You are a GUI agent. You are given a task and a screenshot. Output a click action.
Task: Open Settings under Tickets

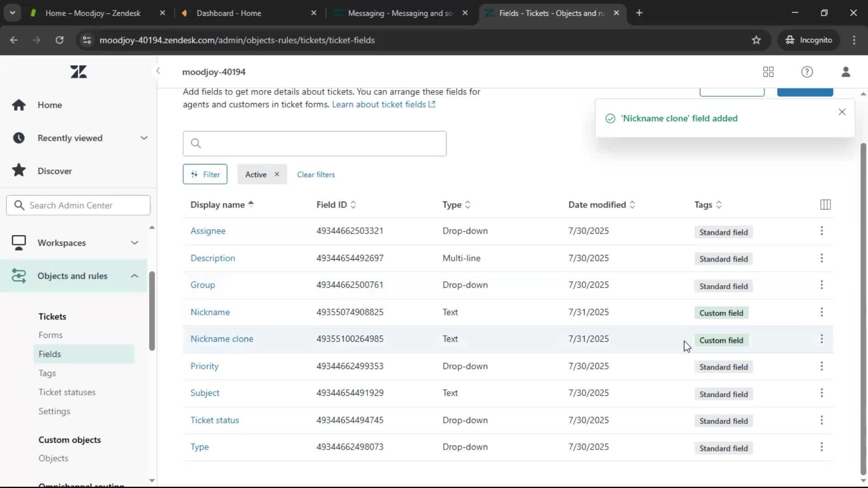pos(54,411)
